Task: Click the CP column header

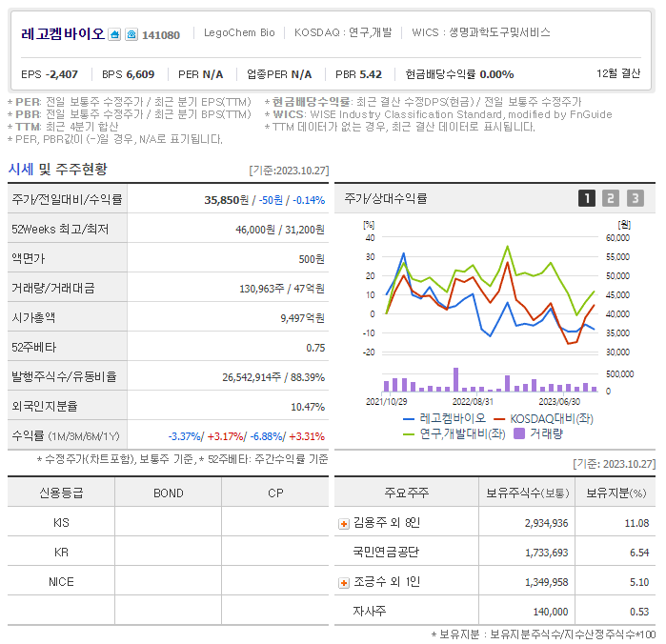Action: point(275,493)
